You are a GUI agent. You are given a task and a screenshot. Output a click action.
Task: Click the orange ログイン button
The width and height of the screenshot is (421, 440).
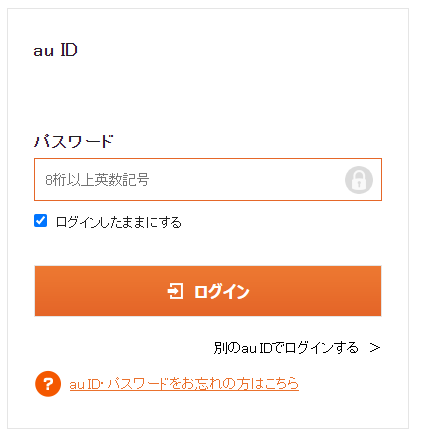tap(208, 291)
